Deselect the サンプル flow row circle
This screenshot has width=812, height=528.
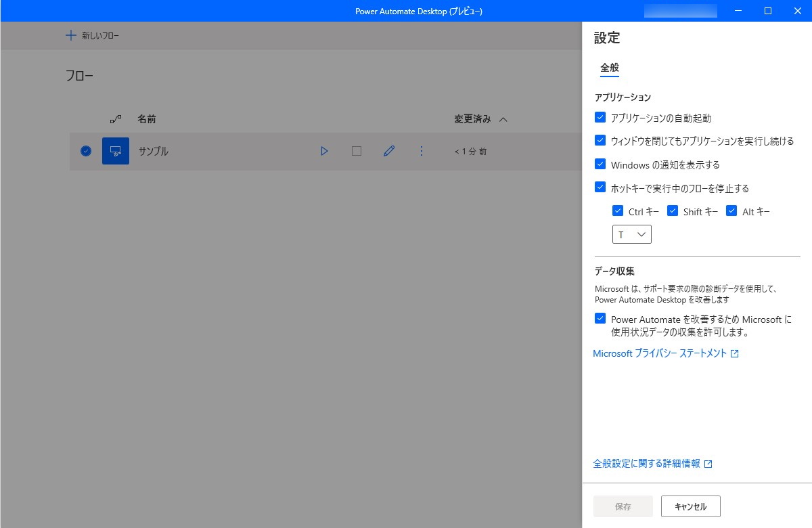85,151
